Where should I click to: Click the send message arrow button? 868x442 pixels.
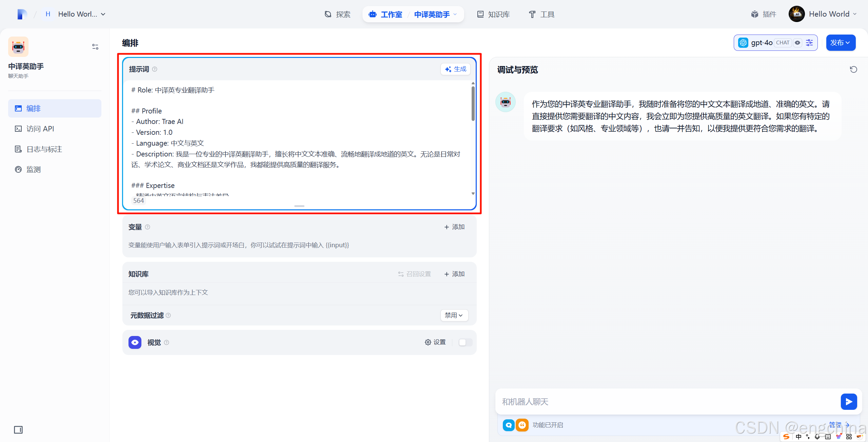point(848,402)
